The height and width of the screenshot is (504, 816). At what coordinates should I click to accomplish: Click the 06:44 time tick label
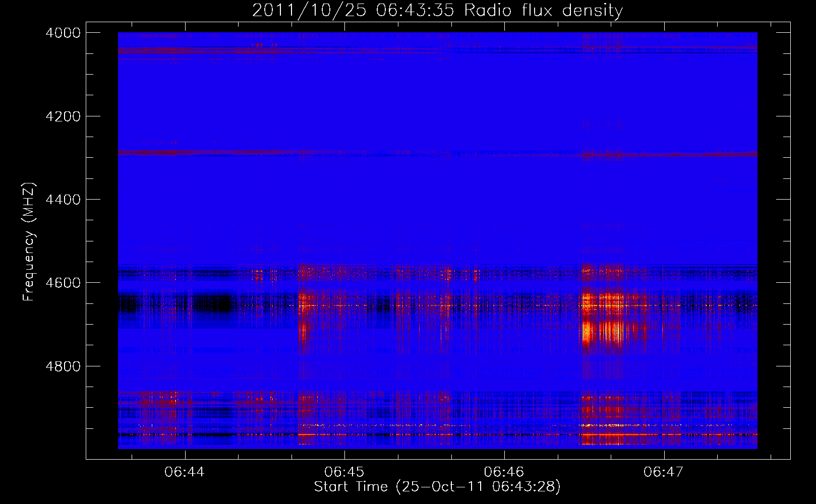pos(185,472)
